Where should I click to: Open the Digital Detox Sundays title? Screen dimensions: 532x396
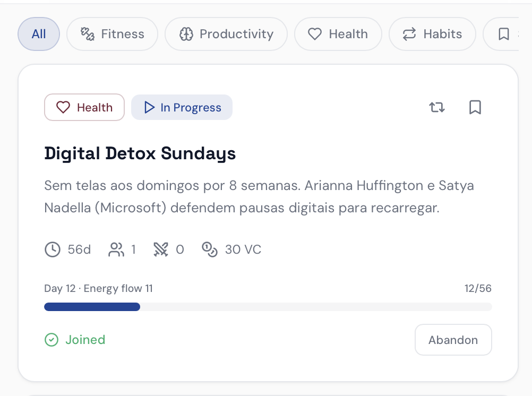(x=140, y=153)
